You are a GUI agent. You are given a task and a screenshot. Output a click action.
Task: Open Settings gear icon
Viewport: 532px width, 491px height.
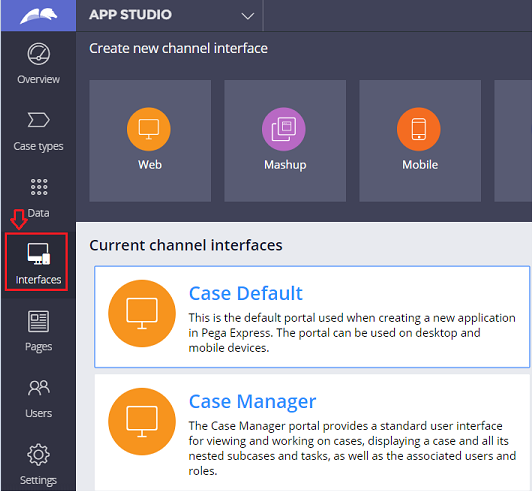pyautogui.click(x=38, y=455)
